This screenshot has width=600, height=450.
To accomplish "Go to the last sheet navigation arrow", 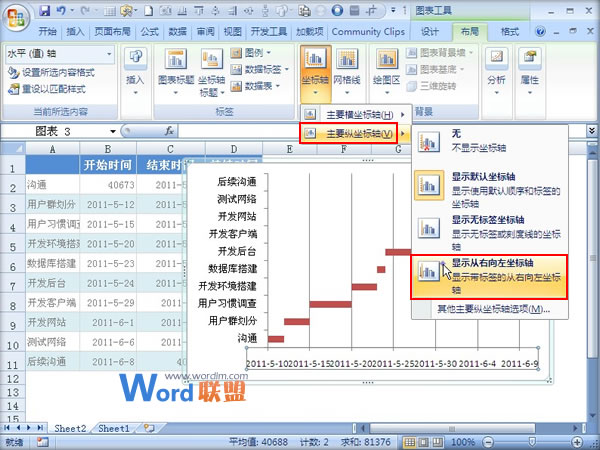I will point(40,428).
